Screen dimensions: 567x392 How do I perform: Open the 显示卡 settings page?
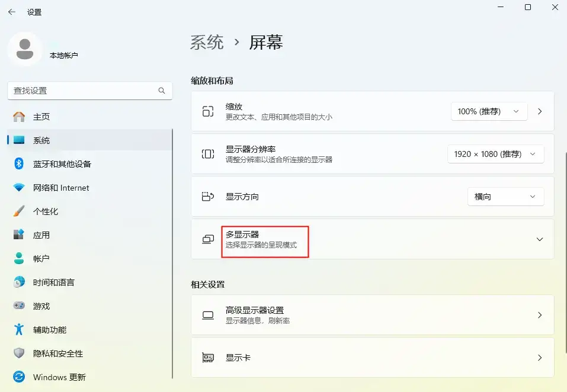(372, 358)
